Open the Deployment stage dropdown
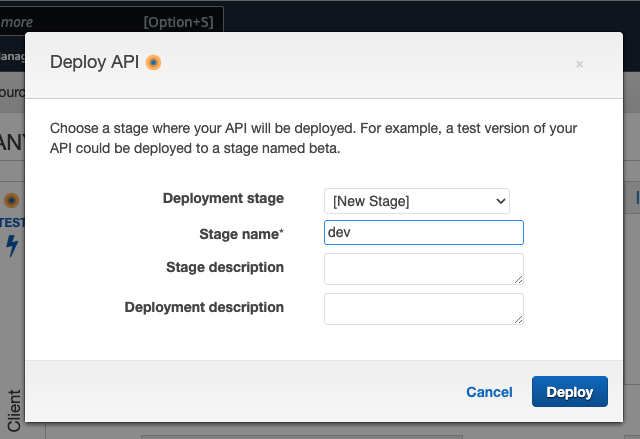The height and width of the screenshot is (439, 640). pos(417,201)
